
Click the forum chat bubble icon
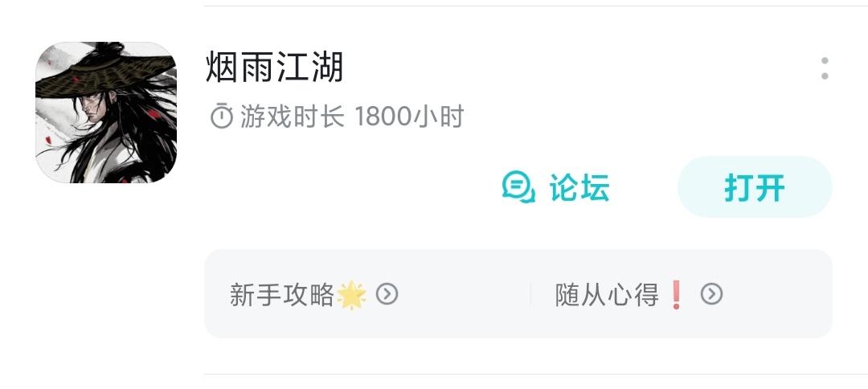pyautogui.click(x=518, y=187)
